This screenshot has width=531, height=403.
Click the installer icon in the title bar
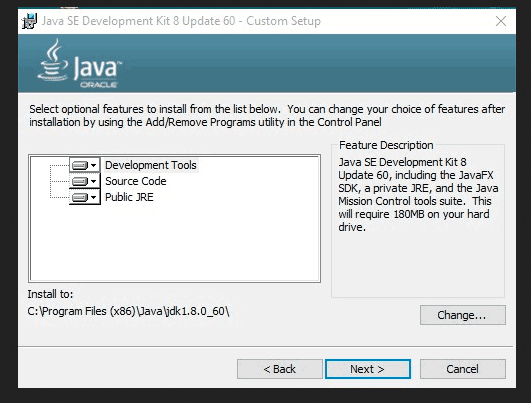(29, 21)
